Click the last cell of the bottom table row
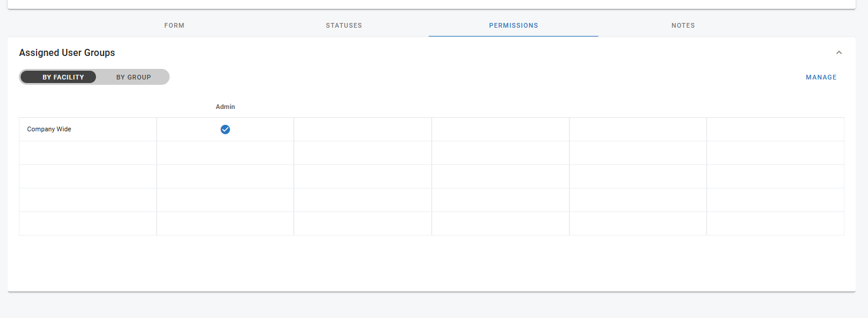The image size is (868, 318). (x=775, y=224)
